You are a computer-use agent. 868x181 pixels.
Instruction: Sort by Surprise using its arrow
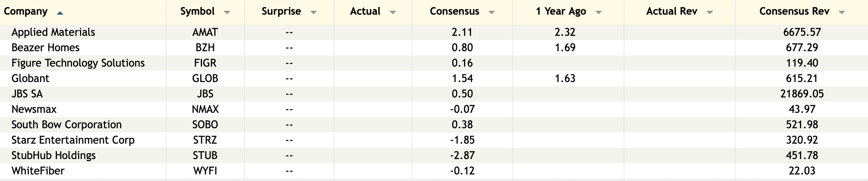[314, 13]
